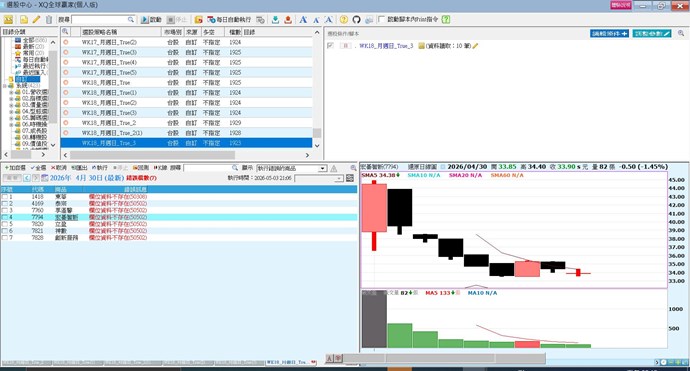Select the 常用 star tree item
The height and width of the screenshot is (371, 690).
coord(29,53)
